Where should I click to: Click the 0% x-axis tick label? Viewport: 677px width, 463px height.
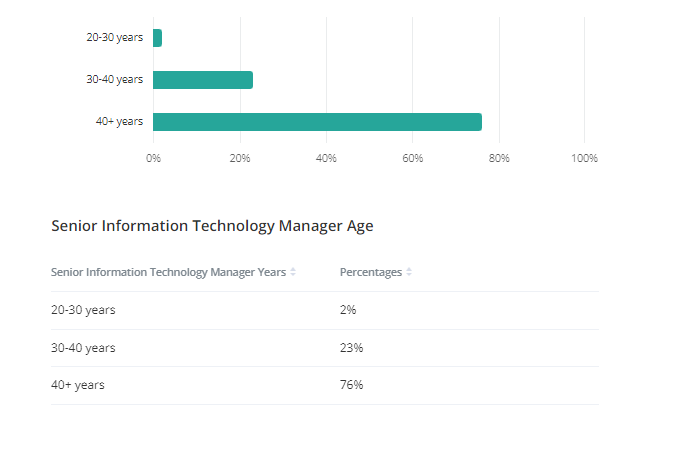[x=153, y=158]
